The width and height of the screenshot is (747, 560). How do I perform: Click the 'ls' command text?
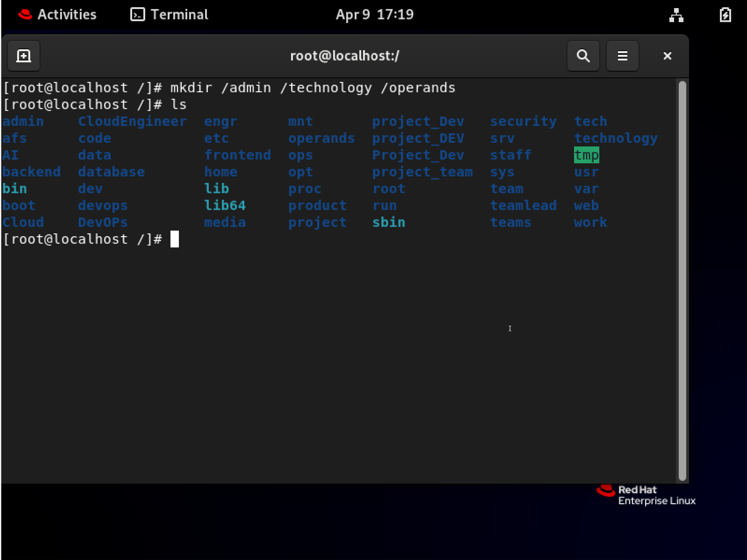pos(179,105)
